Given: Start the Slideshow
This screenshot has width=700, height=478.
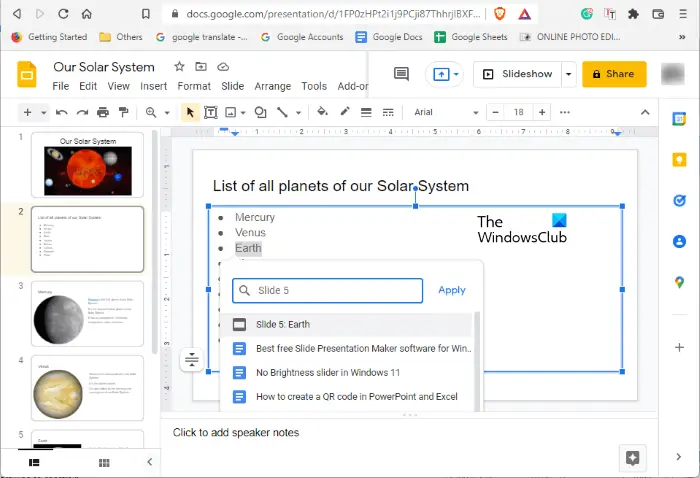Looking at the screenshot, I should point(518,74).
